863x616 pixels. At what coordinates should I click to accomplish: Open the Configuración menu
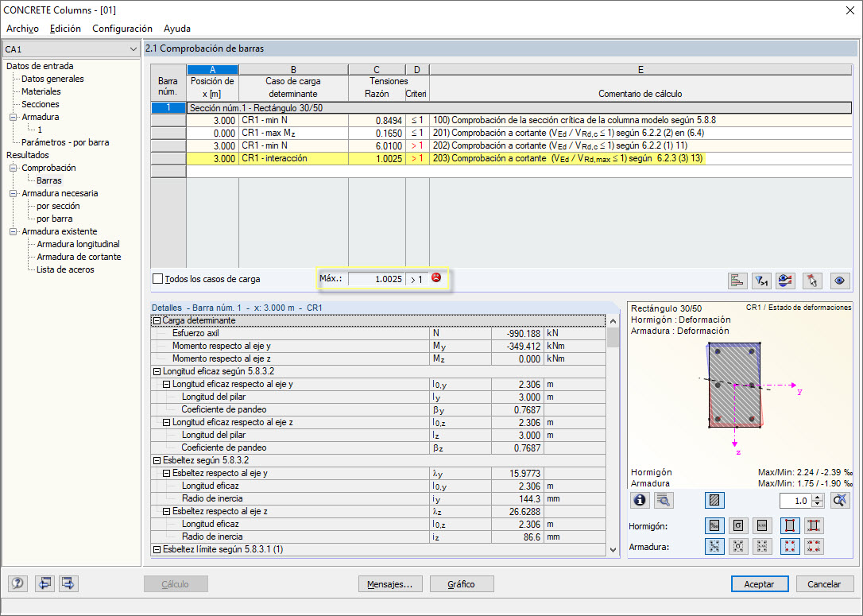(122, 29)
